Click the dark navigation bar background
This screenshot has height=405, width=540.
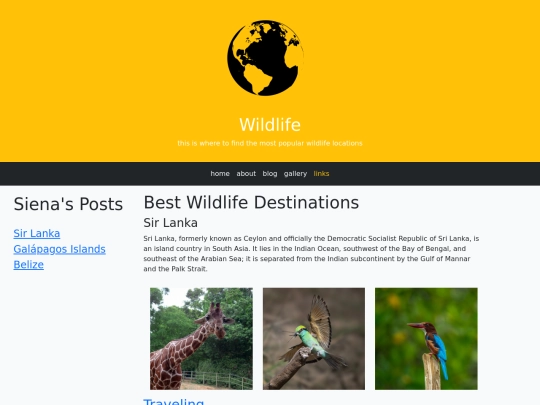click(x=103, y=174)
